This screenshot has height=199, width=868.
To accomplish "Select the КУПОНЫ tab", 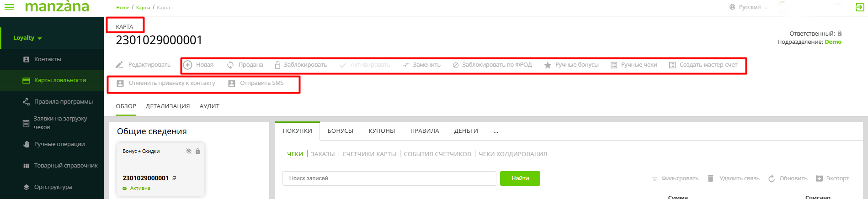I will point(382,131).
